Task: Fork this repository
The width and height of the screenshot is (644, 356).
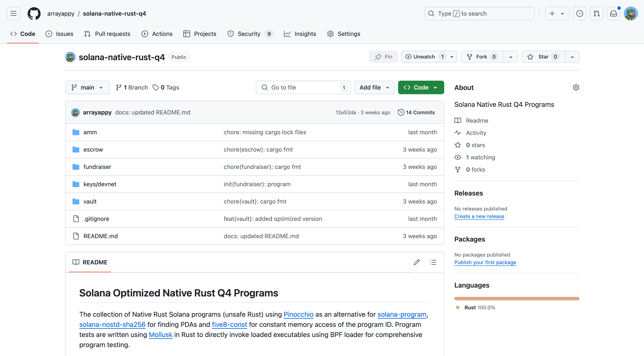Action: click(482, 57)
